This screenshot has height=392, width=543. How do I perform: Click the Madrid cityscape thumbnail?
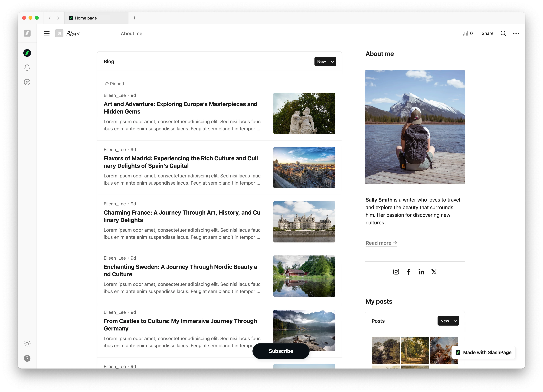click(304, 168)
